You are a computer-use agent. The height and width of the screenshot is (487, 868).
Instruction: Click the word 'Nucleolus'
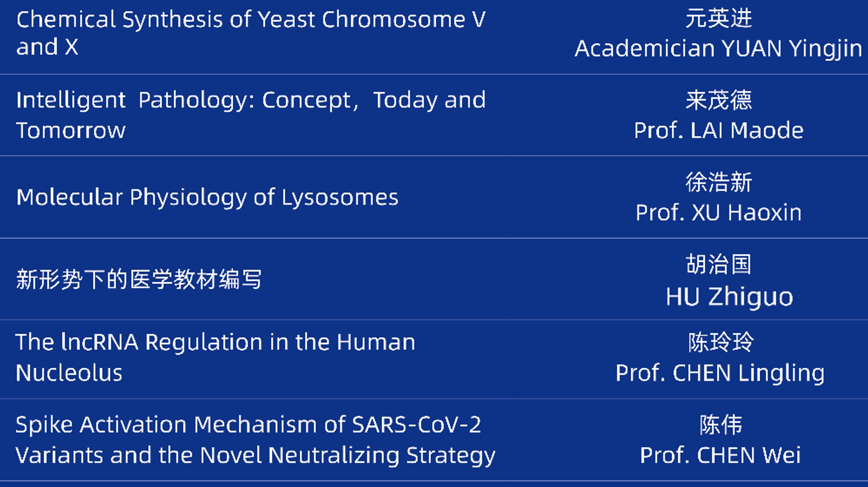click(x=69, y=373)
